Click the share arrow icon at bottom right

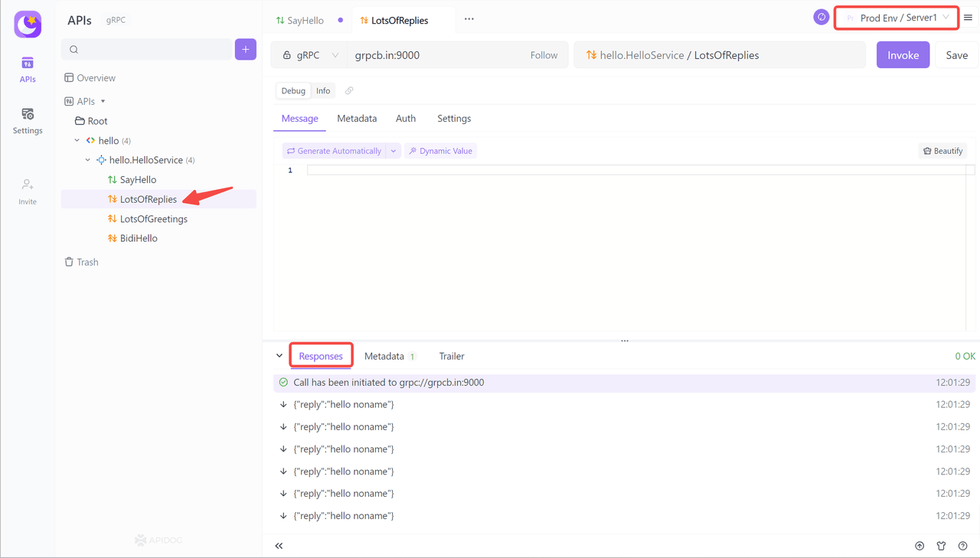pyautogui.click(x=919, y=546)
